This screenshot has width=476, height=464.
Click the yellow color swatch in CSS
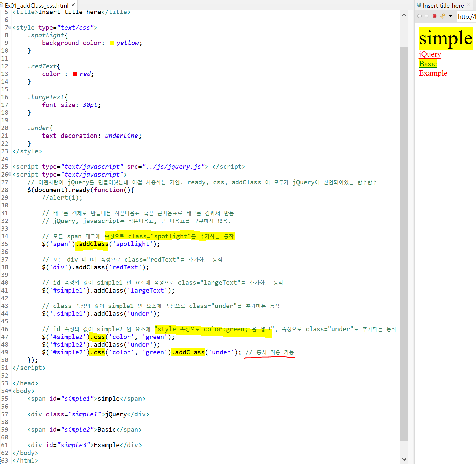pos(112,43)
